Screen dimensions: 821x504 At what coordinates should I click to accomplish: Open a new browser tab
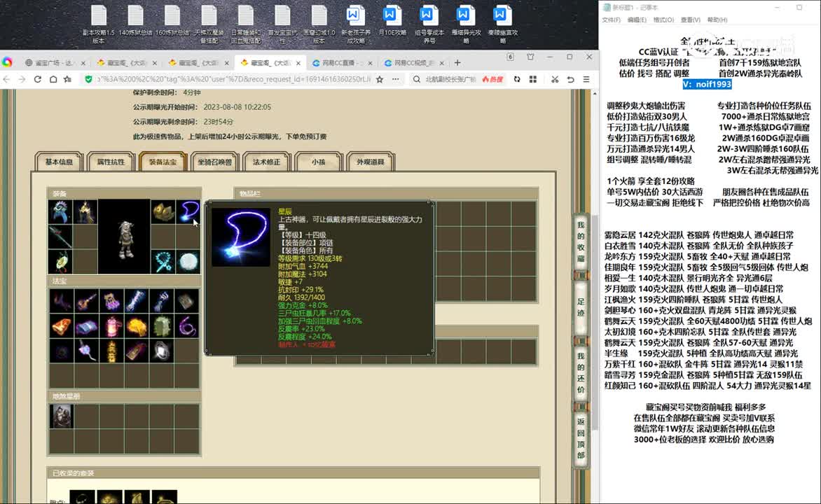point(457,63)
